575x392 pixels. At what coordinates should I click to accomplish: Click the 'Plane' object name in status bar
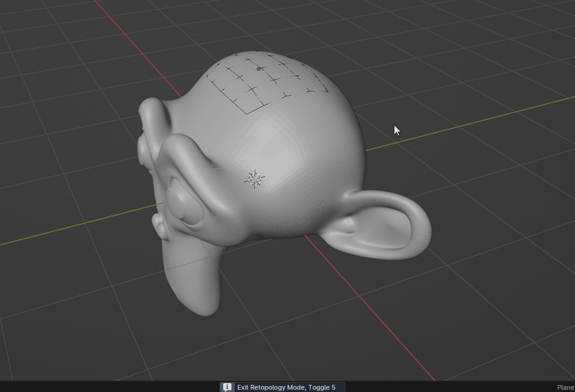tap(565, 387)
